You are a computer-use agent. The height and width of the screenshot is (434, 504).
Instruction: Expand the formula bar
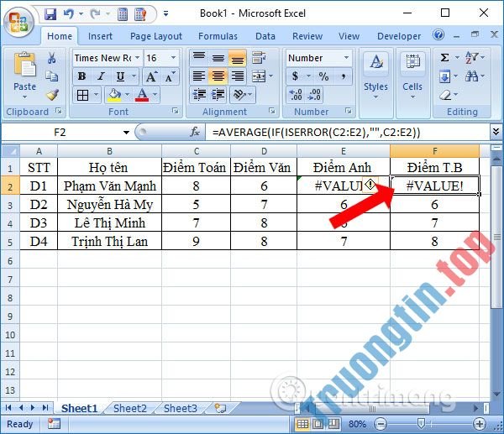[496, 132]
